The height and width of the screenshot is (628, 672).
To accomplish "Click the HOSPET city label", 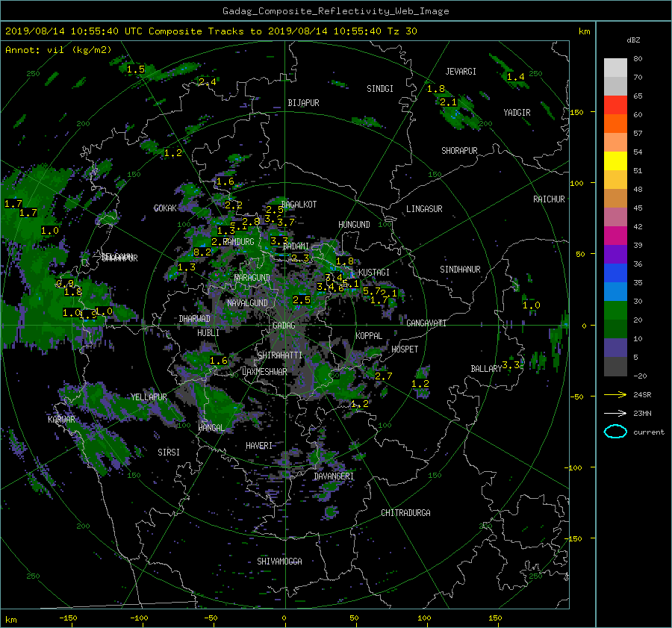I will click(405, 349).
